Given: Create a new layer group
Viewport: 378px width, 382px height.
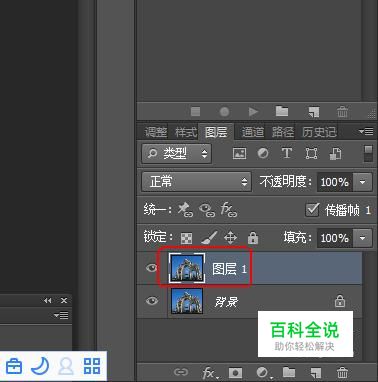Looking at the screenshot, I should tap(289, 372).
